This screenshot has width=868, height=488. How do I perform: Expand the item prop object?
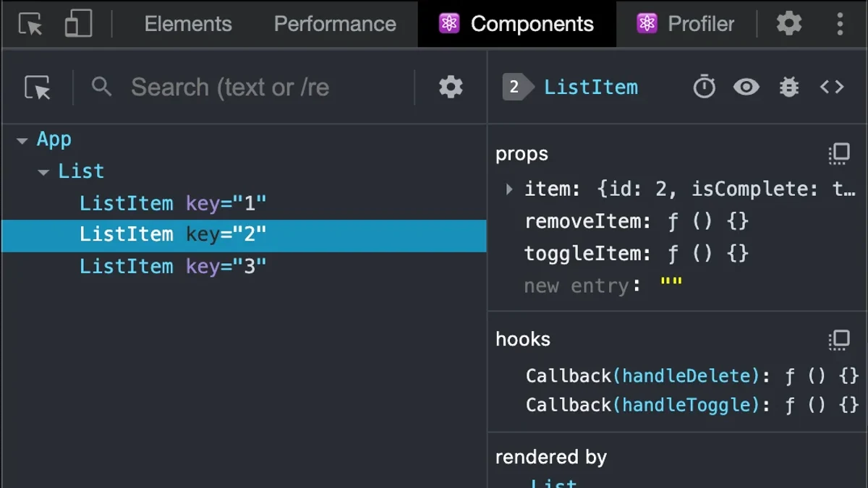coord(509,189)
